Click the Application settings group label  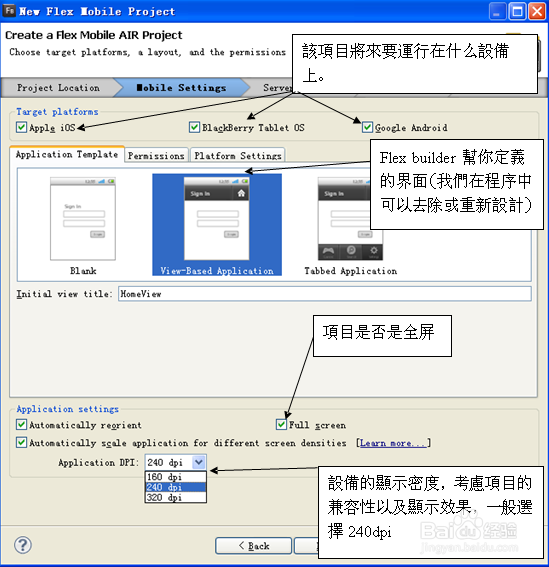click(x=68, y=409)
